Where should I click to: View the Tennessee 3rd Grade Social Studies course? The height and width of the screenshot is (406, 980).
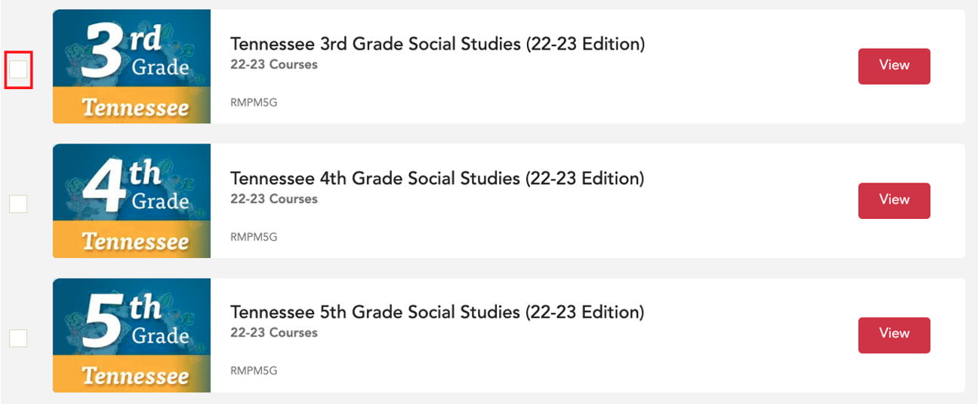(894, 66)
